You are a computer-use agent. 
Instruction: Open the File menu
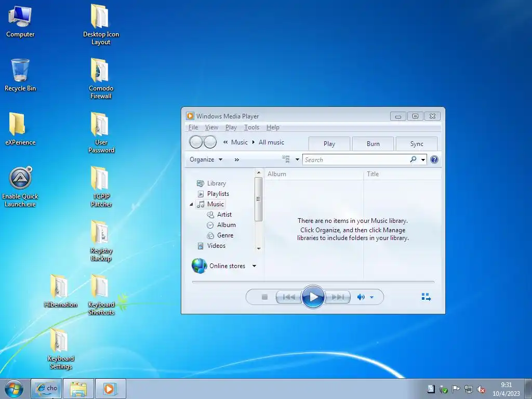(193, 127)
